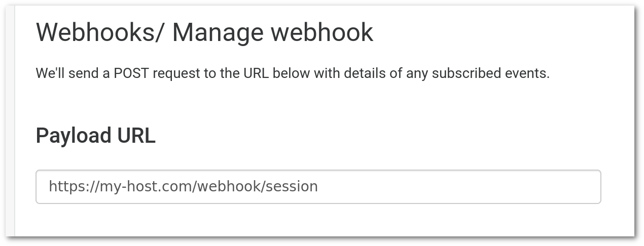Image resolution: width=644 pixels, height=246 pixels.
Task: Click the word 'POST' in the description
Action: tap(131, 73)
